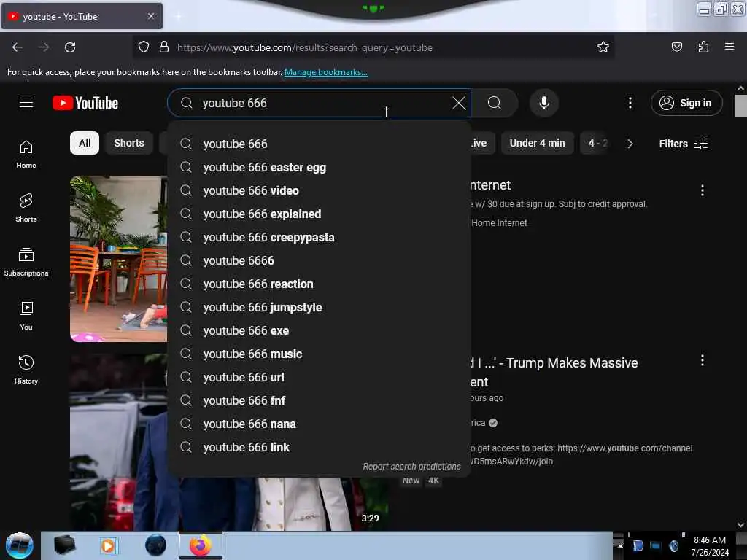Close the youtube - YouTube tab

click(x=150, y=16)
